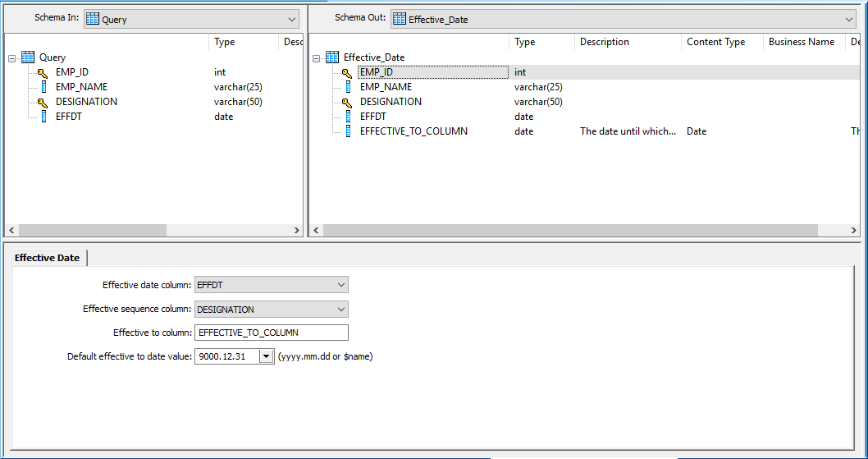Click Business Name column header

click(x=804, y=42)
